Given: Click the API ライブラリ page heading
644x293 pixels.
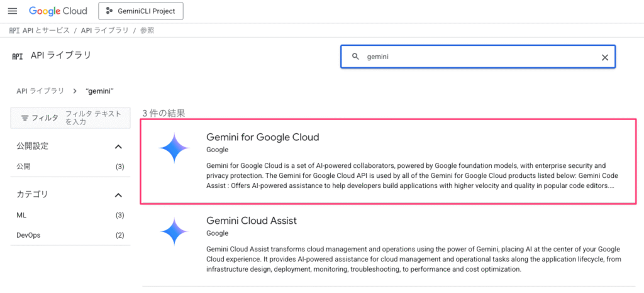Looking at the screenshot, I should (x=61, y=55).
